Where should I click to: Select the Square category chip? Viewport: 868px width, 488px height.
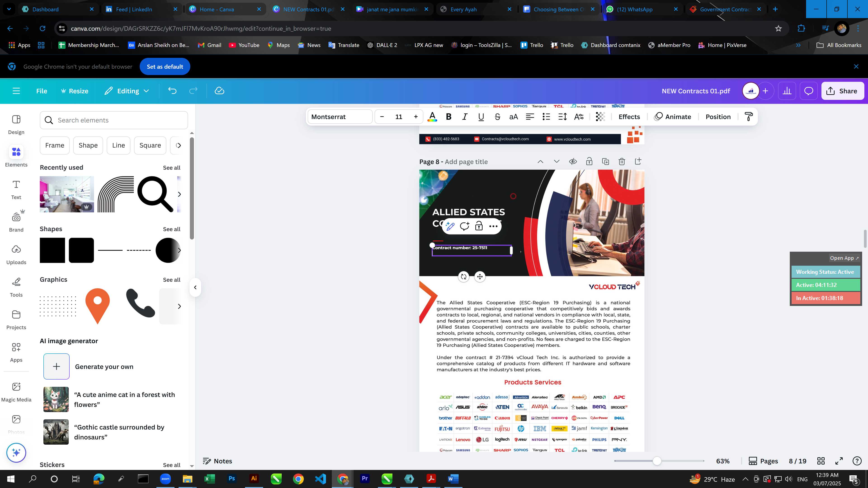pos(150,145)
